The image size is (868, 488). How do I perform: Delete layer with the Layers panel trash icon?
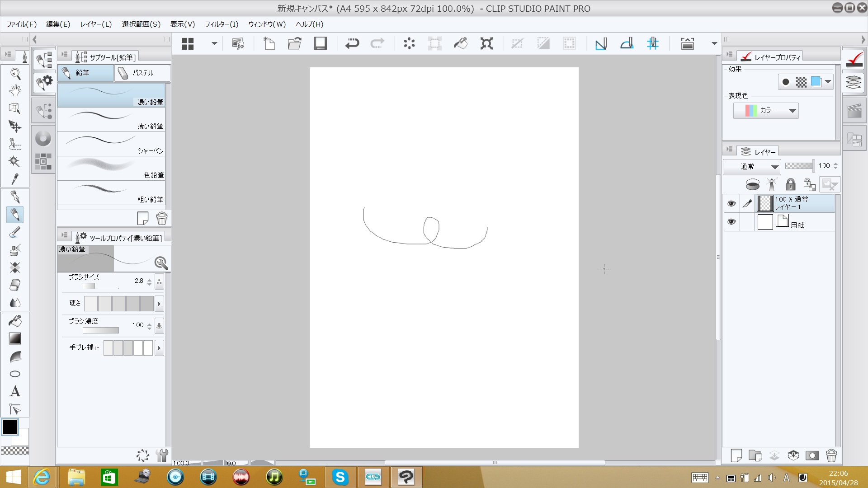[x=831, y=455]
